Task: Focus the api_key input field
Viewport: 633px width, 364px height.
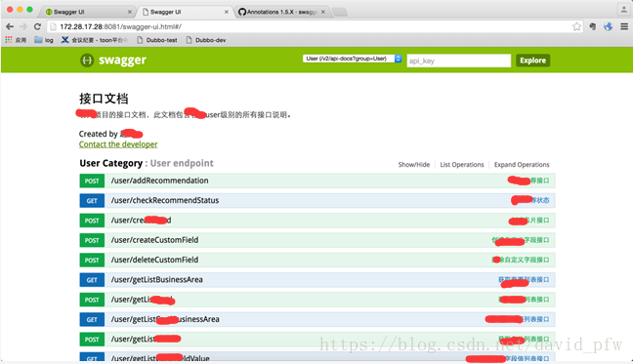Action: pos(458,61)
